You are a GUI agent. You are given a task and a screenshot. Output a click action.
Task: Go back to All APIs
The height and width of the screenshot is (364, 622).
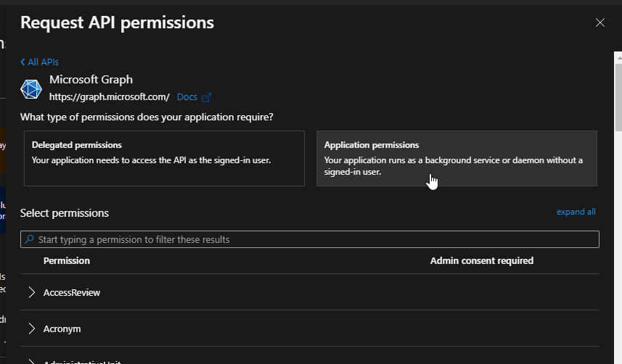click(40, 62)
